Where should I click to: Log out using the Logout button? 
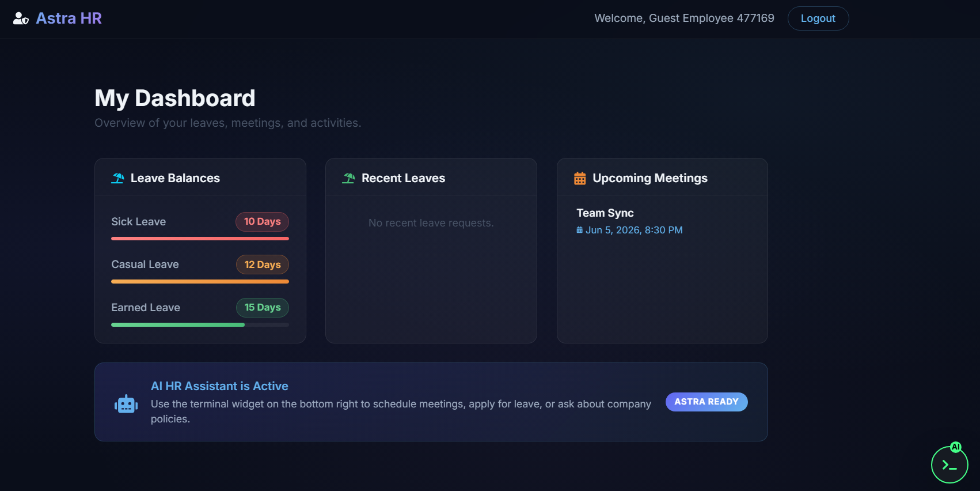click(818, 18)
